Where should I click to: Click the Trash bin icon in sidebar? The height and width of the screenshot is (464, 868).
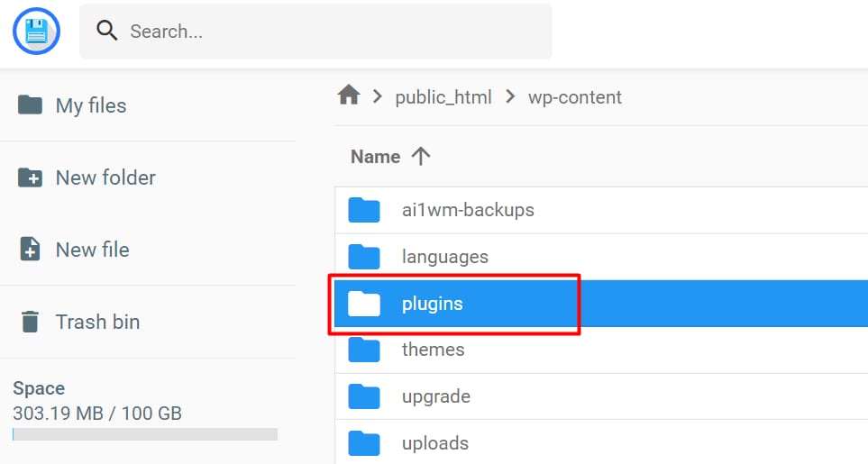point(31,322)
